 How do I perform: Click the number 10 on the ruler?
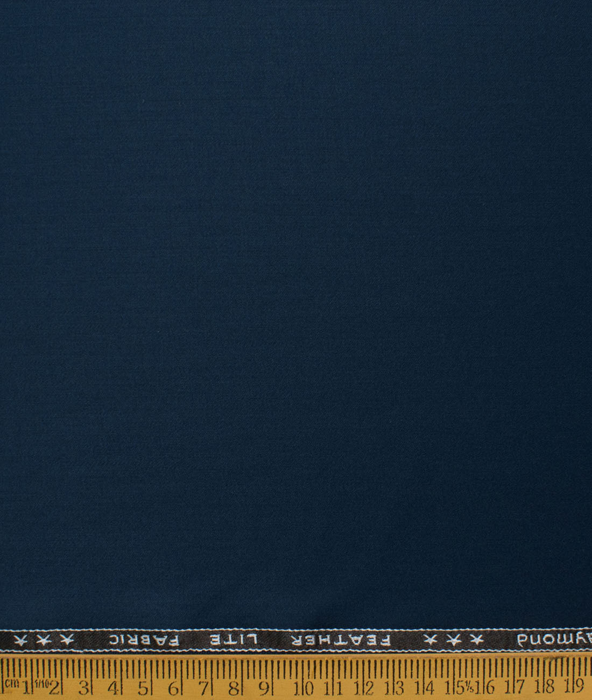pos(304,688)
